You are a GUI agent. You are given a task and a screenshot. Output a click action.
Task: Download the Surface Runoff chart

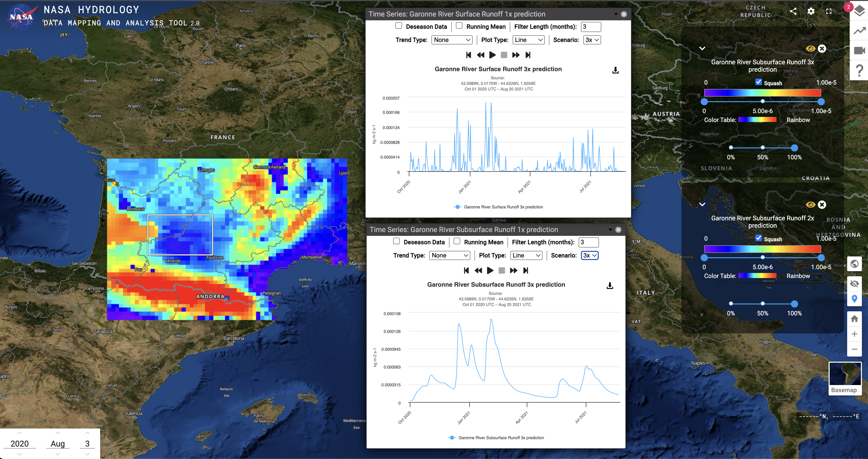pyautogui.click(x=615, y=70)
